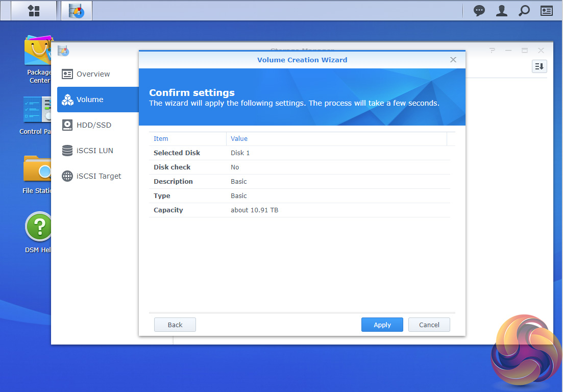Open the Main Menu grid icon

click(34, 11)
